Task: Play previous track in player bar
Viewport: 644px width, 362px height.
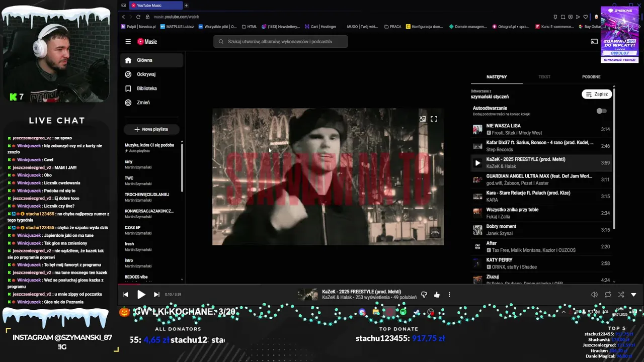Action: [x=125, y=295]
